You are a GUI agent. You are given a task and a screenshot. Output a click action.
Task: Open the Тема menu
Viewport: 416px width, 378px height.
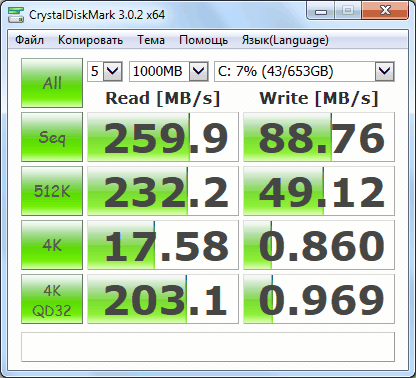click(x=151, y=40)
